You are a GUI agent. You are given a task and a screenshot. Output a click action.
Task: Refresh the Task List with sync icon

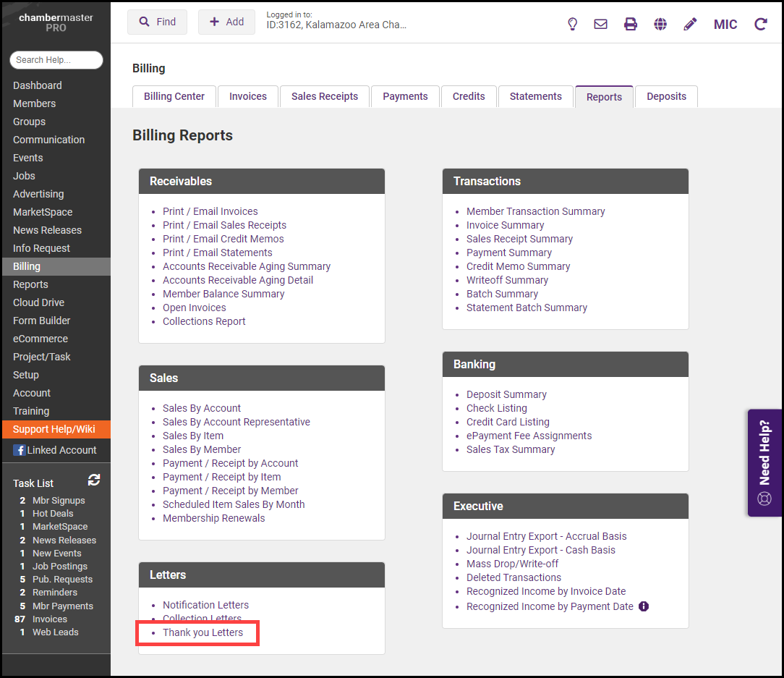click(94, 480)
